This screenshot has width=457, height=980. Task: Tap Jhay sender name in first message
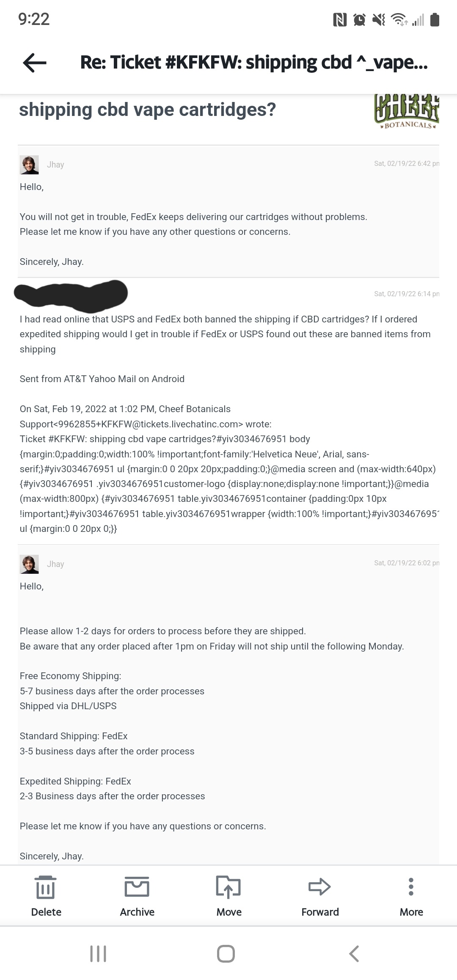55,165
